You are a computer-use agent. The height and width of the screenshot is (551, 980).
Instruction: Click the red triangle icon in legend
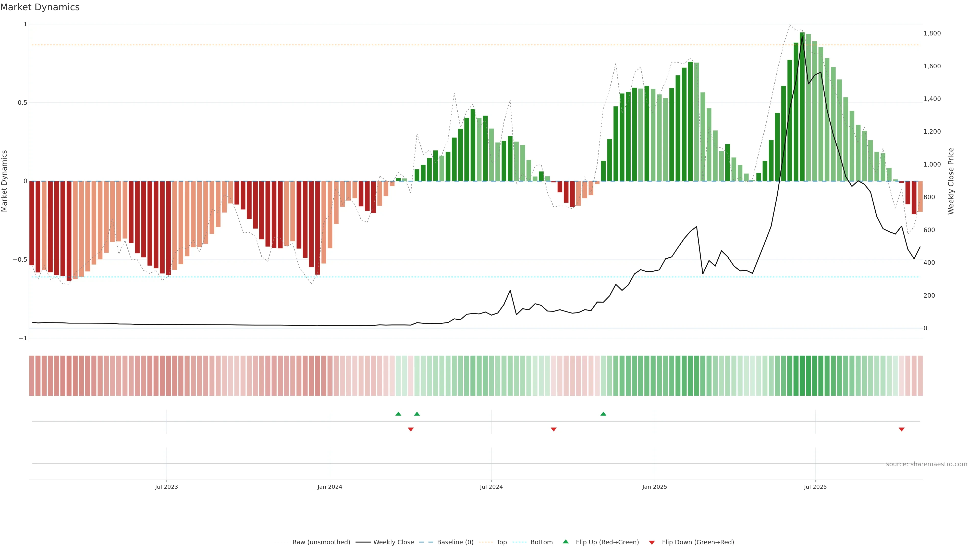coord(652,543)
